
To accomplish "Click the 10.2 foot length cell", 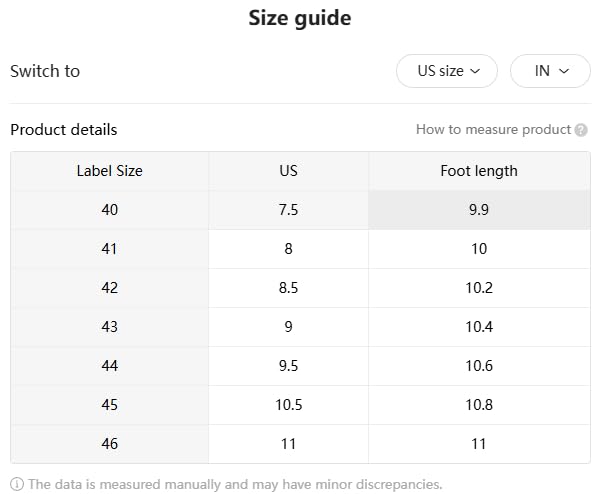I will pyautogui.click(x=479, y=288).
